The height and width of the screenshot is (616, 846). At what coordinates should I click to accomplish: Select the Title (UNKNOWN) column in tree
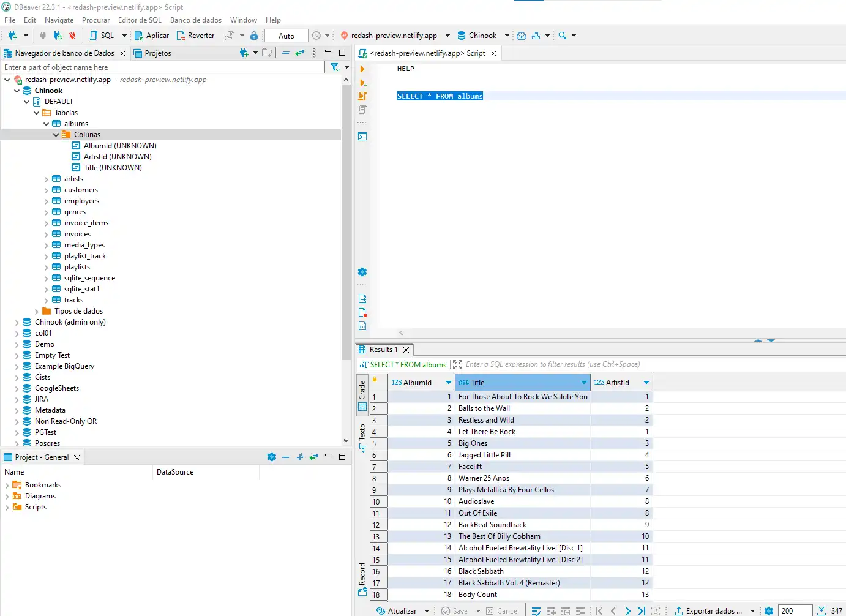(113, 168)
